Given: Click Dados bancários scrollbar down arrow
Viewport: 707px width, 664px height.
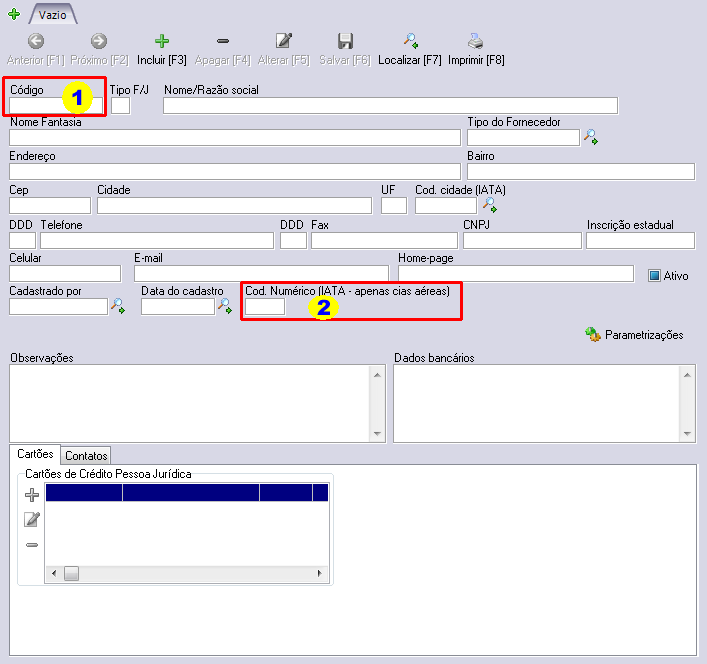Looking at the screenshot, I should (687, 434).
